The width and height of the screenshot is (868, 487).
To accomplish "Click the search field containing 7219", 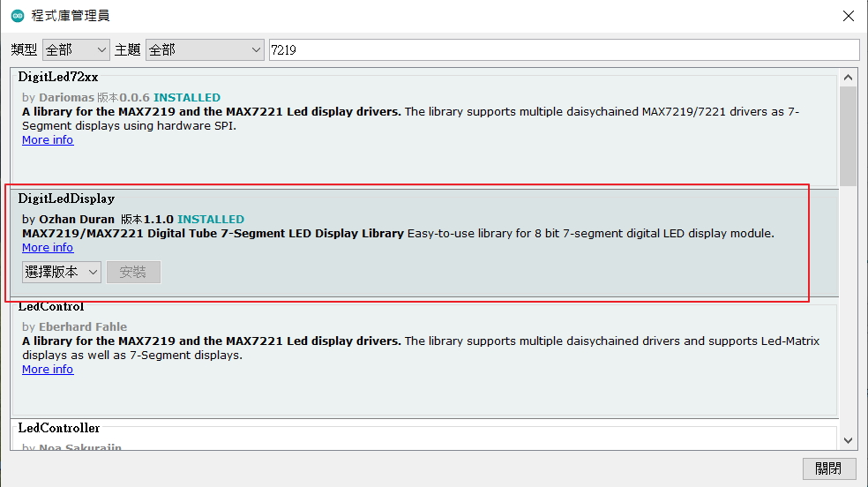I will pos(563,50).
